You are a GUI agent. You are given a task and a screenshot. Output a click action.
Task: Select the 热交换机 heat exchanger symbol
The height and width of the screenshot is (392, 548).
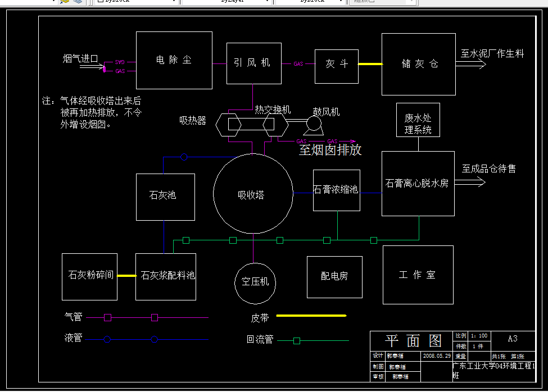click(253, 125)
